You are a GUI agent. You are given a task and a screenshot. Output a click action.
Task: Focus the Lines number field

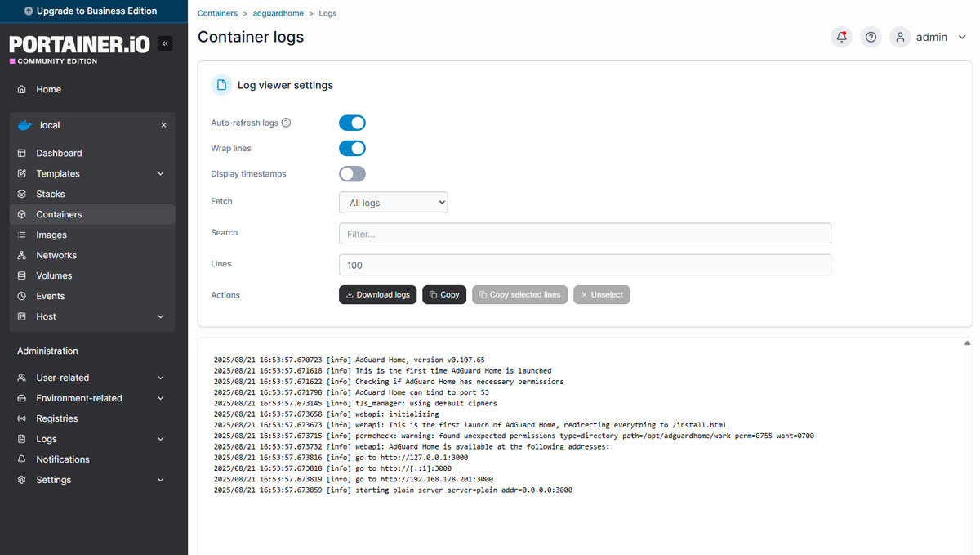tap(585, 265)
